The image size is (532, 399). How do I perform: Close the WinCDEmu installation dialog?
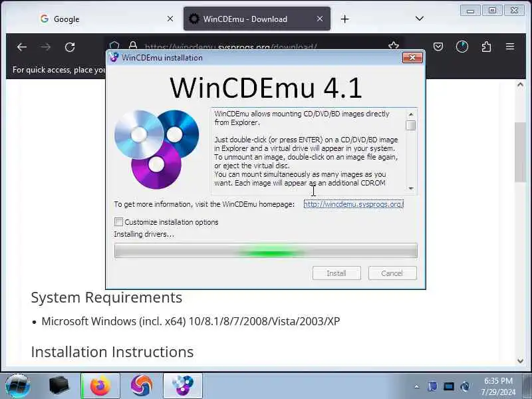[412, 58]
